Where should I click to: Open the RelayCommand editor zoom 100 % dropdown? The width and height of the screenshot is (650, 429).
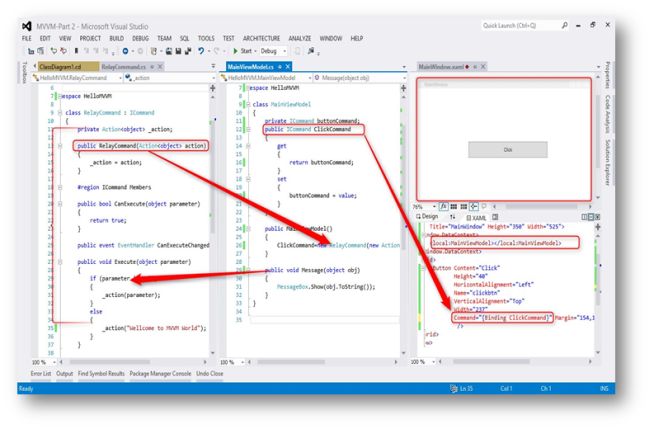(x=43, y=362)
